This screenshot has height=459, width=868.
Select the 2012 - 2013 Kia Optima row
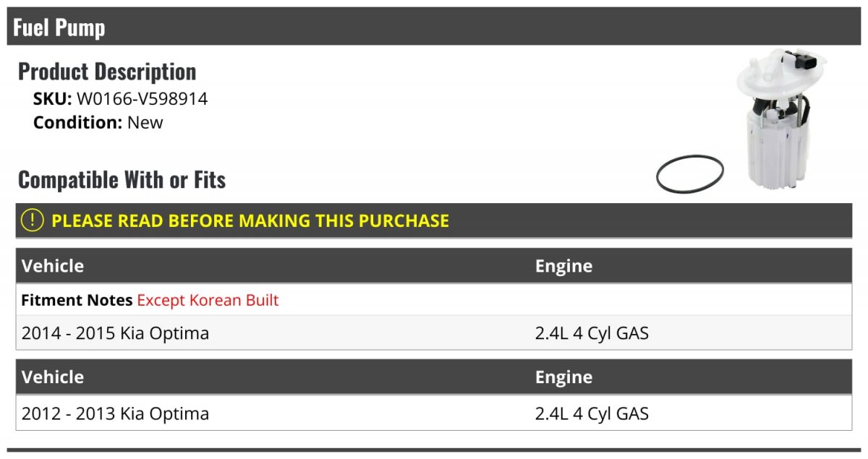[434, 413]
